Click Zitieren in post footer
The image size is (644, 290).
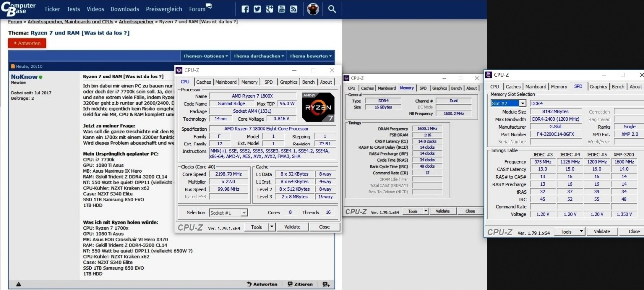coord(300,284)
